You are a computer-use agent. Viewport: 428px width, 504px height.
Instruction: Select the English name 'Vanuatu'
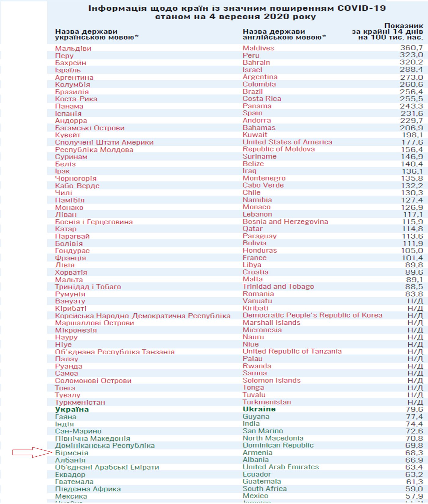tap(257, 301)
